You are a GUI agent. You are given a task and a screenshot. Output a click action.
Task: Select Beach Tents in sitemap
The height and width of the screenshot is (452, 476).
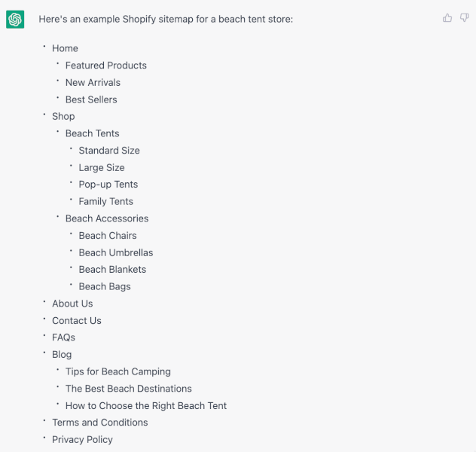[x=93, y=133]
